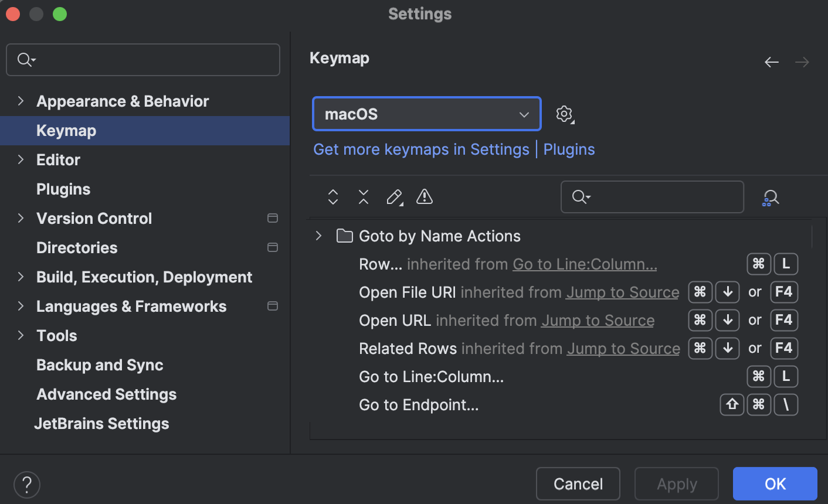The width and height of the screenshot is (828, 504).
Task: Expand all keymap tree nodes
Action: [332, 197]
